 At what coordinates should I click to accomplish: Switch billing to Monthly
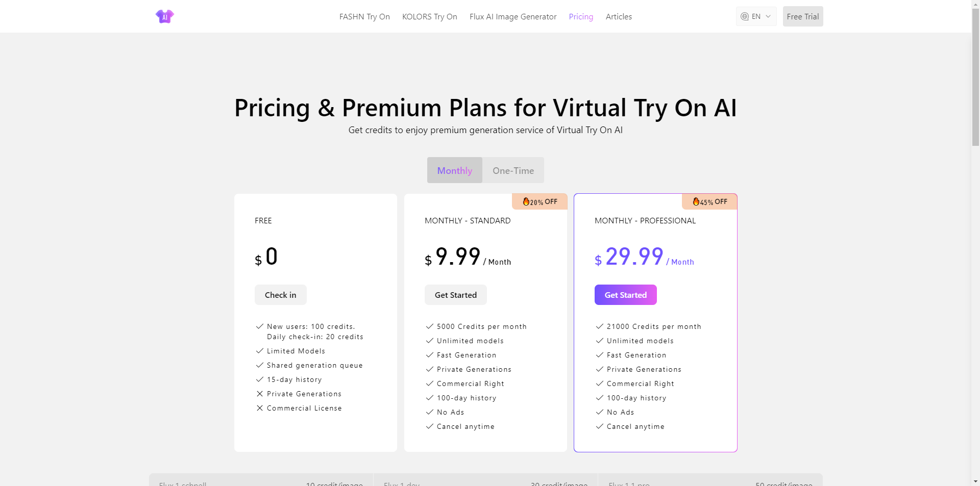[x=454, y=170]
